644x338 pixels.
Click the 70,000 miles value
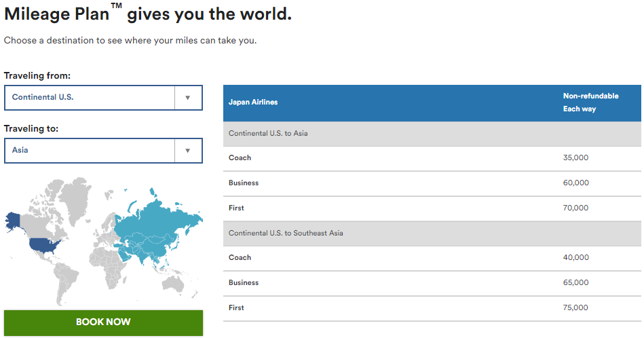tap(575, 208)
